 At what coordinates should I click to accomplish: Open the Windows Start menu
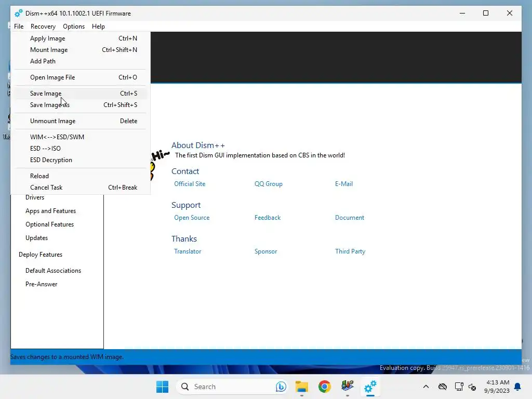click(x=162, y=387)
